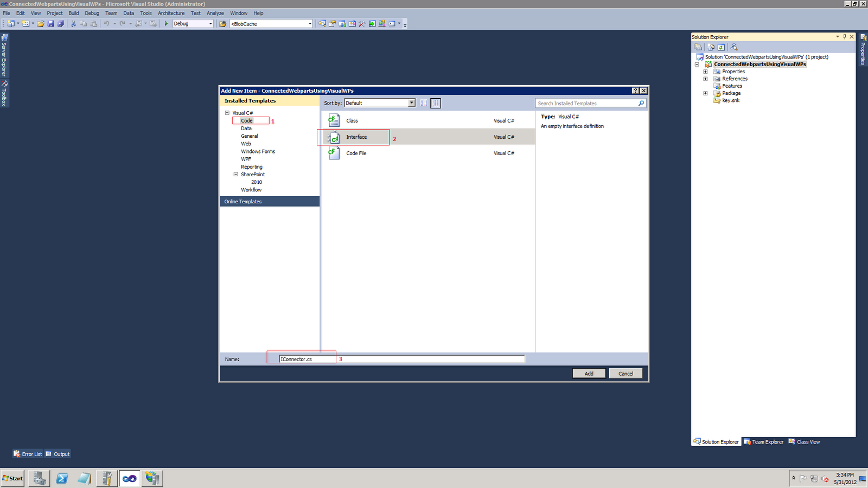This screenshot has width=868, height=488.
Task: Open the BlobCache find combo box
Action: coord(310,24)
